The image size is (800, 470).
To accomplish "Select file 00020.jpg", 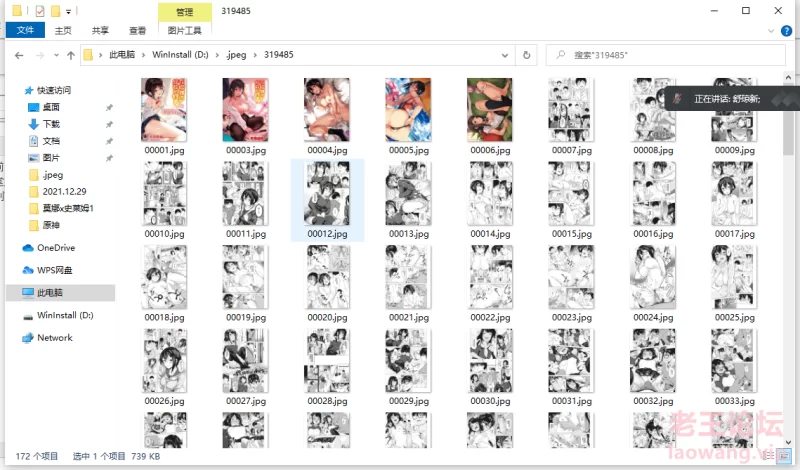I will click(x=327, y=284).
